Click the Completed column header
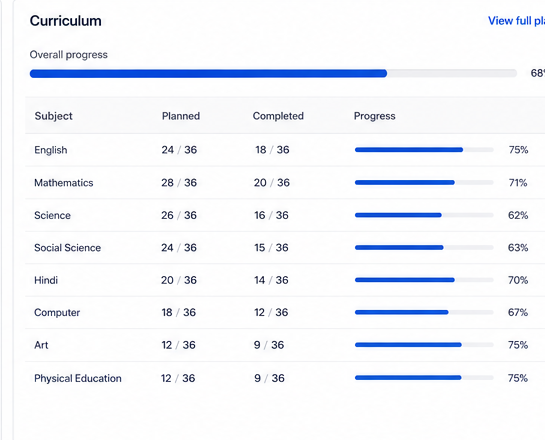Image resolution: width=545 pixels, height=440 pixels. [278, 116]
